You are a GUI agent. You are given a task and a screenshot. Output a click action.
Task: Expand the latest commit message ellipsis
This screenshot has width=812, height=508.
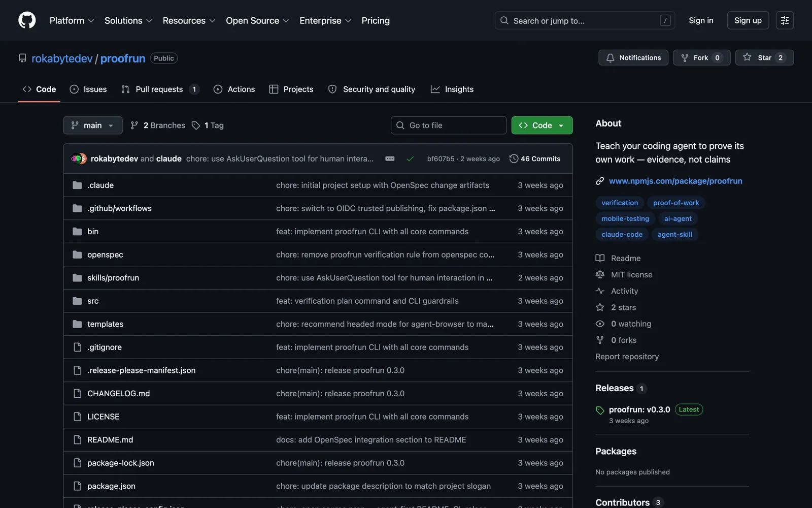click(390, 159)
